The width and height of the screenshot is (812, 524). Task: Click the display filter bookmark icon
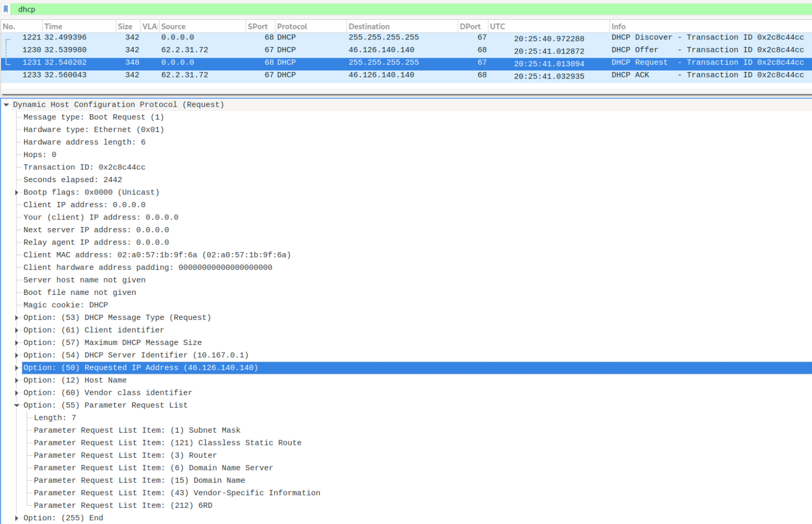[6, 9]
